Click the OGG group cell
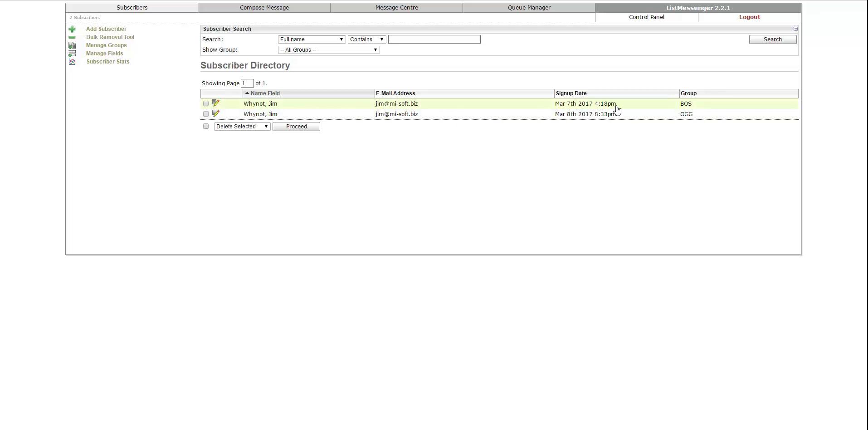The width and height of the screenshot is (868, 430). [x=687, y=114]
